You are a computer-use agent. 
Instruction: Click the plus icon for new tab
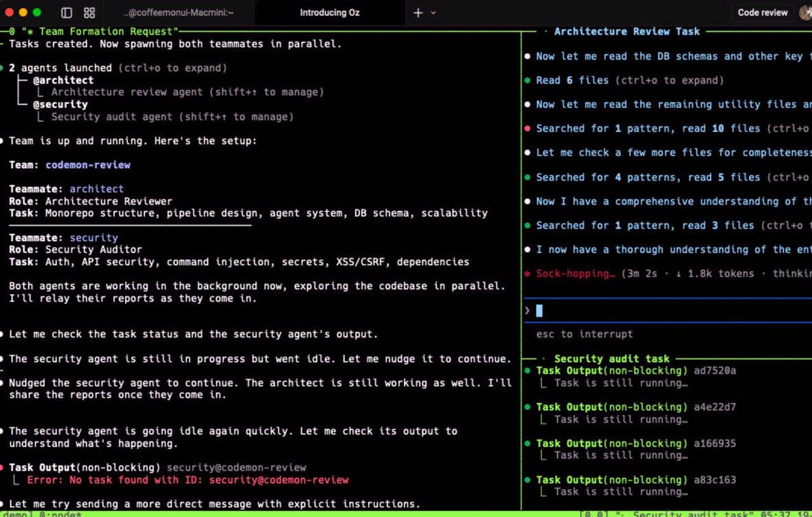pyautogui.click(x=418, y=13)
